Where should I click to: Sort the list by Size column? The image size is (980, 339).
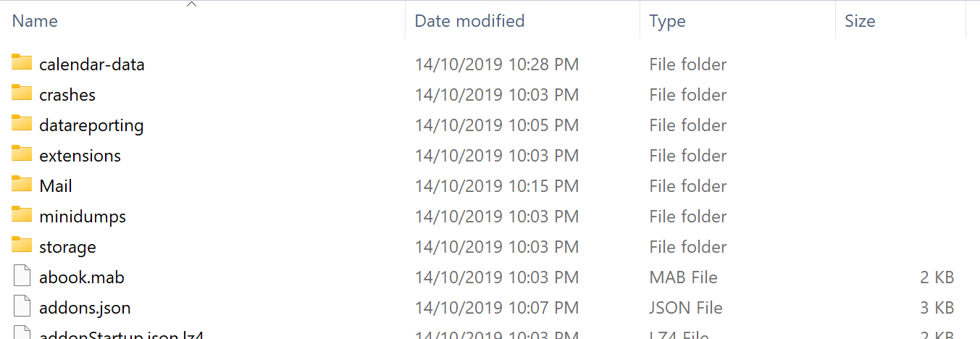pos(860,21)
